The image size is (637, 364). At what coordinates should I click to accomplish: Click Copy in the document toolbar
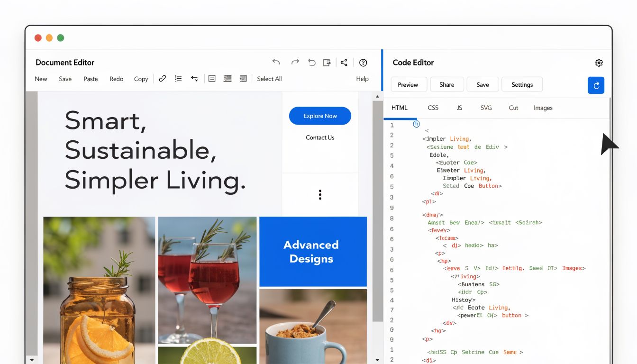click(141, 79)
